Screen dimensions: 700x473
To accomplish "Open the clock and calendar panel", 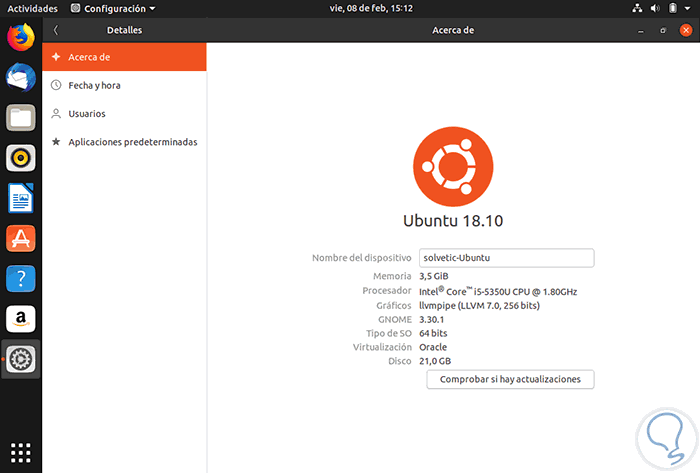I will coord(371,8).
